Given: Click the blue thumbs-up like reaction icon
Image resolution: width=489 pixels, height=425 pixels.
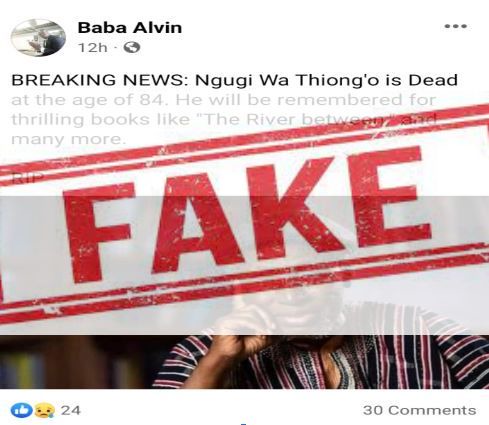Looking at the screenshot, I should [x=22, y=410].
